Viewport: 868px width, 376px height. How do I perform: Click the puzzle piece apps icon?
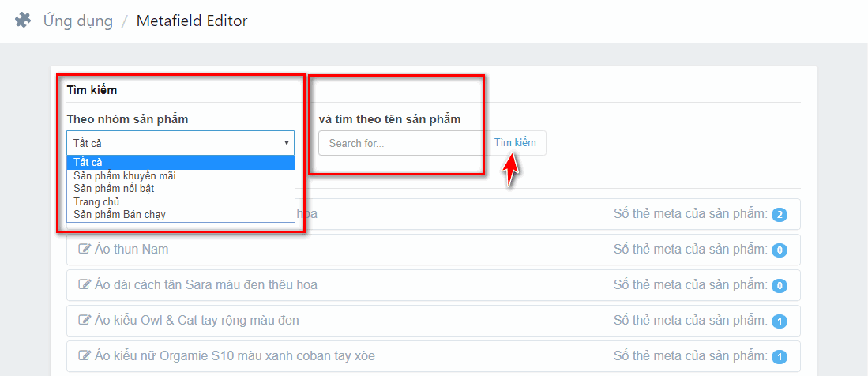pos(23,21)
